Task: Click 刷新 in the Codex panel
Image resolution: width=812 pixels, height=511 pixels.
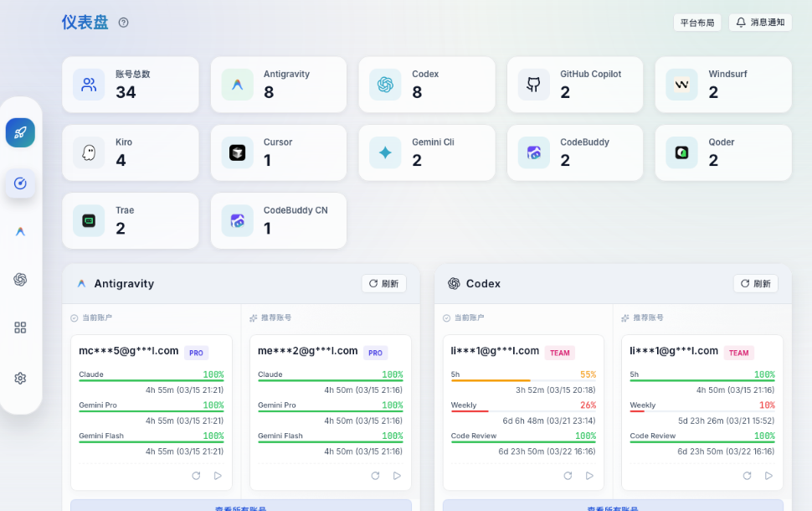Action: (x=756, y=283)
